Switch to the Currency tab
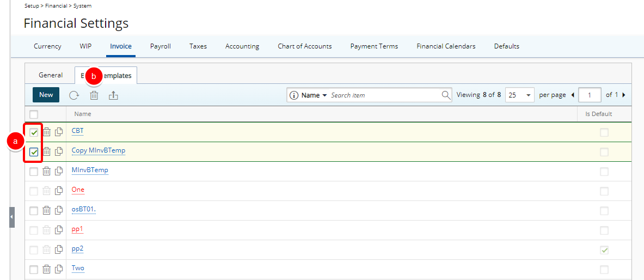The image size is (644, 280). (48, 46)
